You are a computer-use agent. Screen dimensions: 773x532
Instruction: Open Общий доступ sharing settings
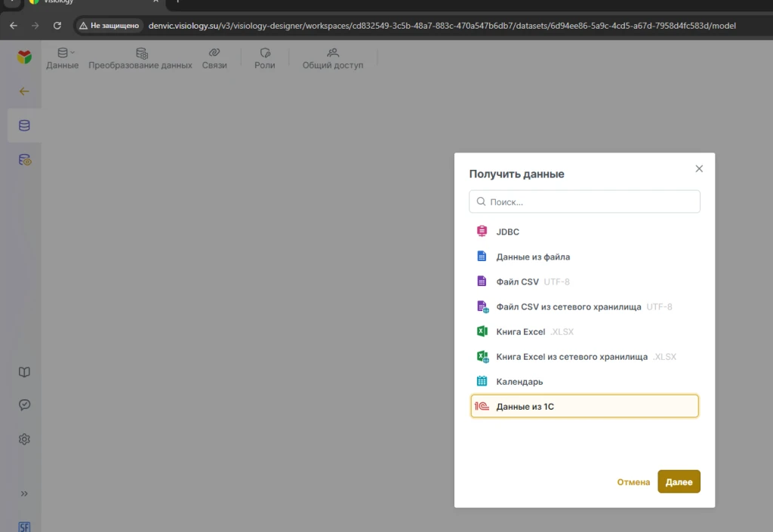pos(333,58)
